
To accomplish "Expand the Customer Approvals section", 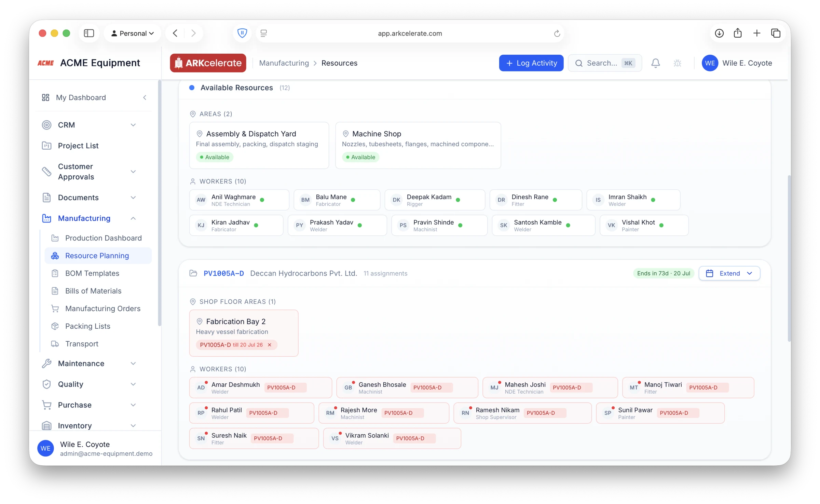I will 133,172.
